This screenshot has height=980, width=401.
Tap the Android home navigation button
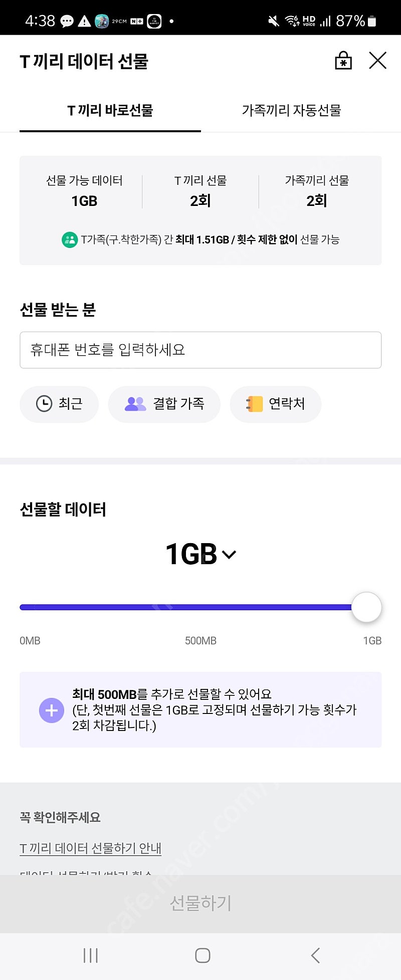[203, 955]
